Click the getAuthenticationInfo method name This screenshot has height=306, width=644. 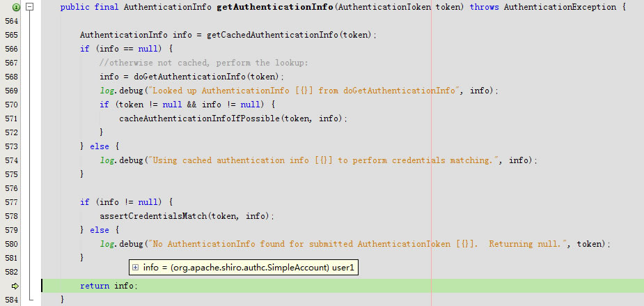click(275, 7)
